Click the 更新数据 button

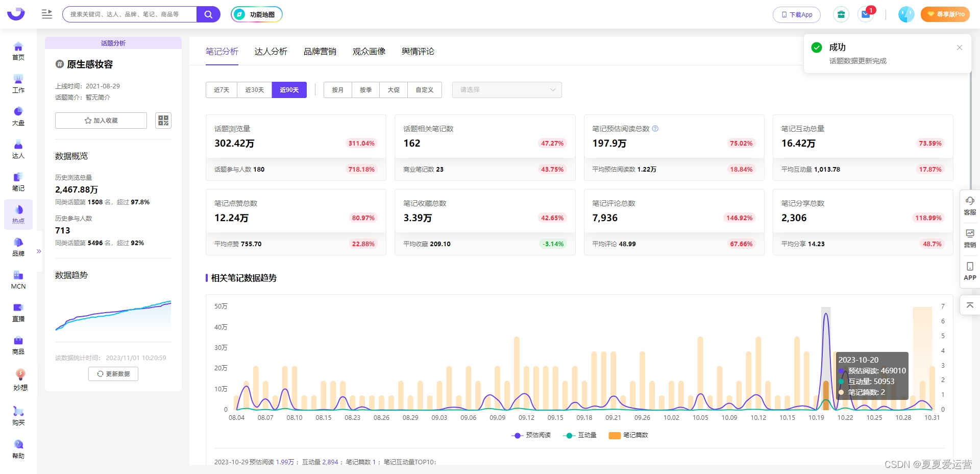(x=113, y=374)
